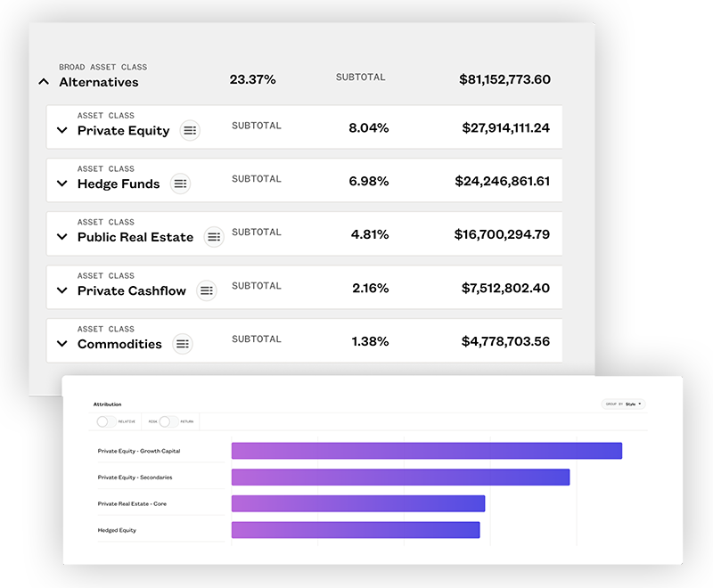This screenshot has width=713, height=588.
Task: Expand the Private Cashflow chevron
Action: [x=61, y=290]
